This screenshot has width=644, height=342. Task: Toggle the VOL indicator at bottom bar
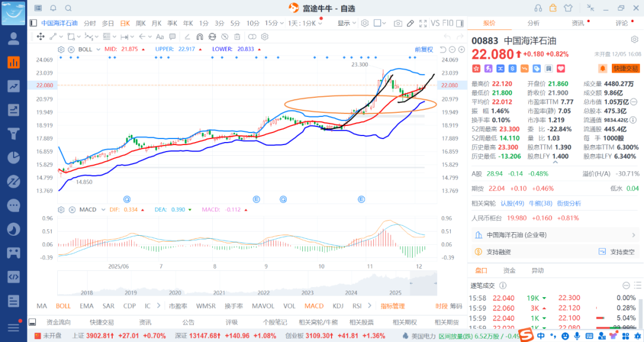[289, 306]
